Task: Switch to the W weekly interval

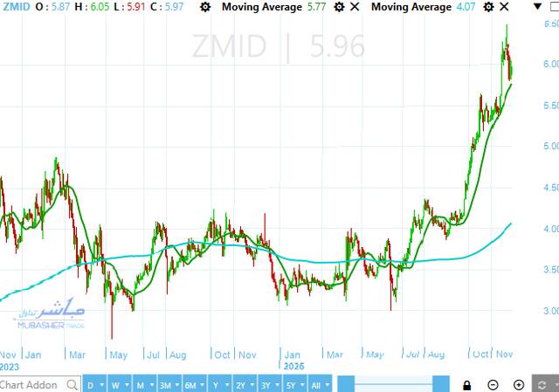Action: 116,385
